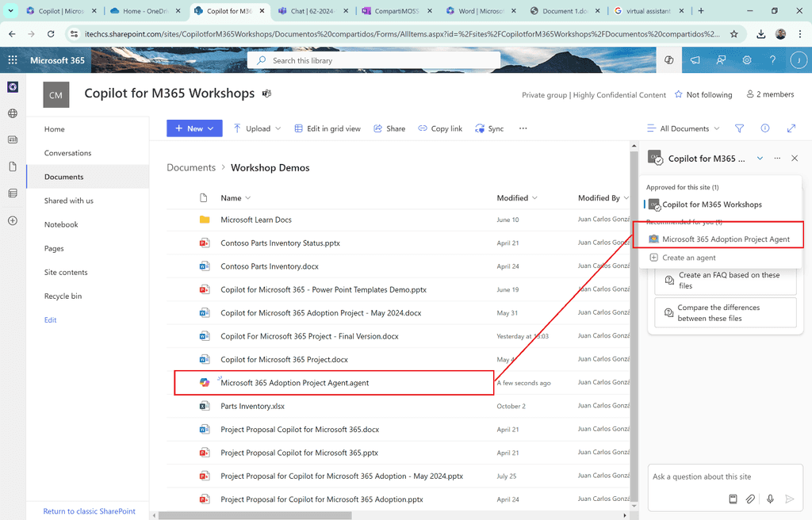Close the Copilot agent panel
812x520 pixels.
click(x=795, y=158)
